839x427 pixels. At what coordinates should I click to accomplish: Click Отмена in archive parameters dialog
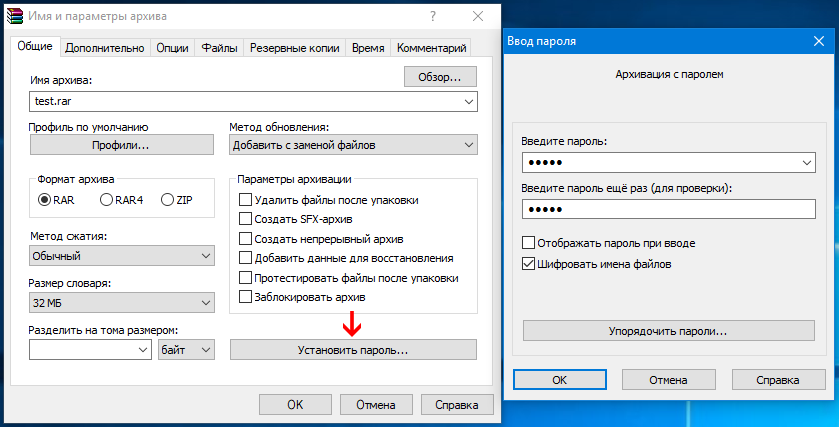[376, 405]
